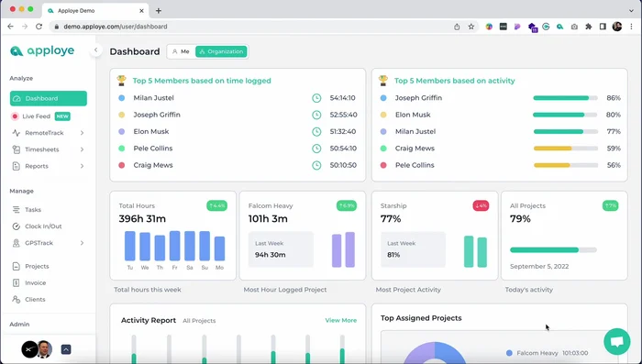
Task: Click the Invoice sidebar icon
Action: click(16, 282)
